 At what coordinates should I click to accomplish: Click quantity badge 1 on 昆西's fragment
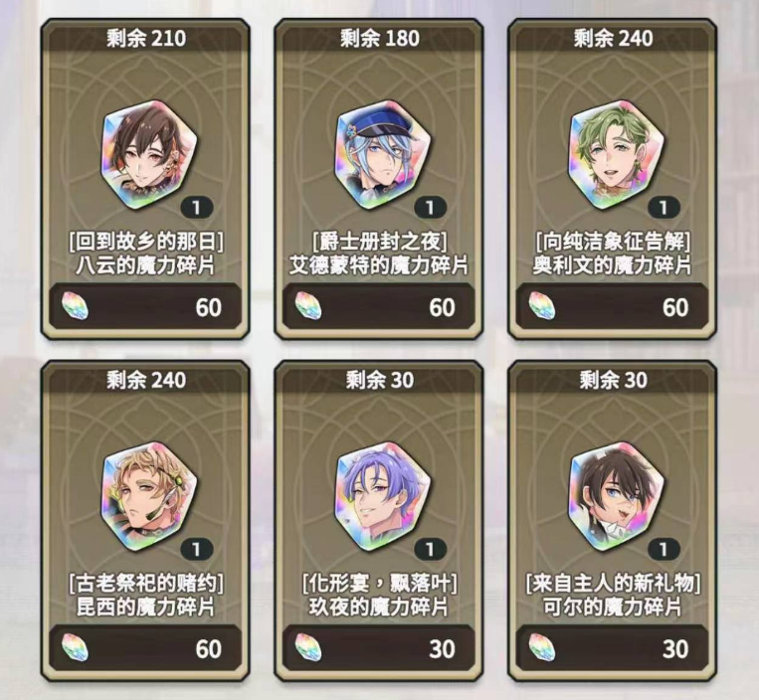point(197,549)
